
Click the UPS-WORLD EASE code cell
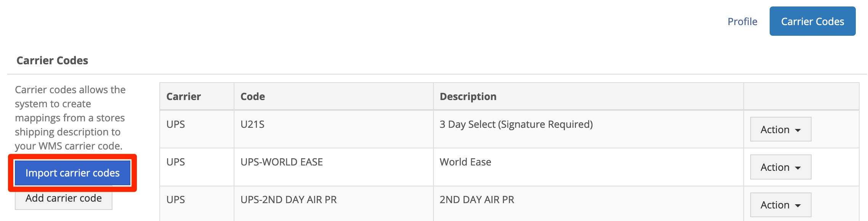point(334,167)
